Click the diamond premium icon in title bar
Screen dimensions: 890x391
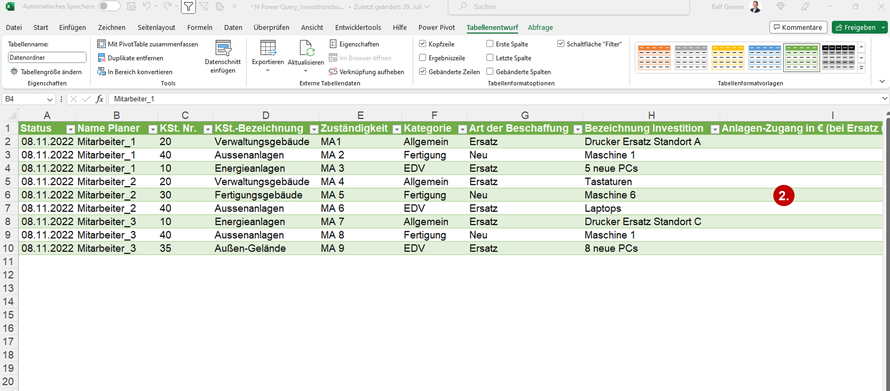click(780, 6)
